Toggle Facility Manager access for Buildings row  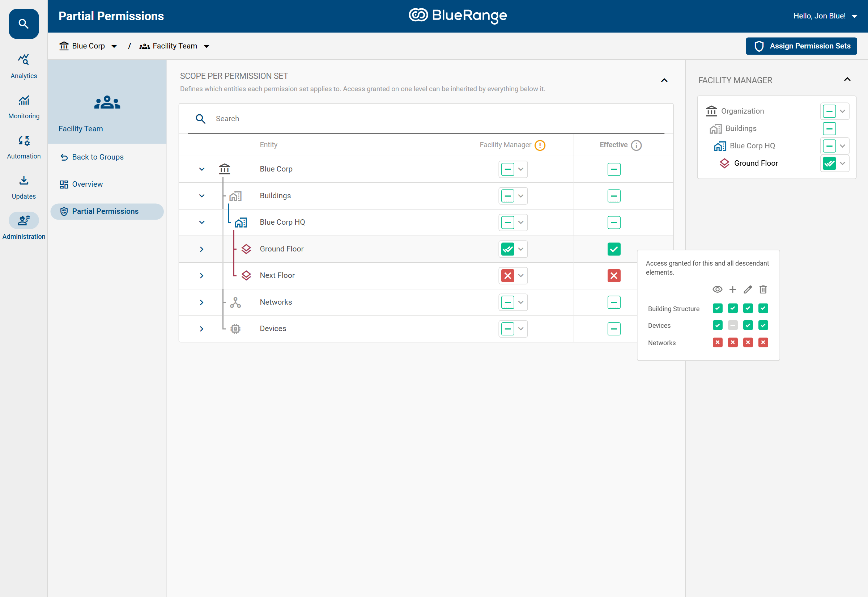(x=507, y=196)
